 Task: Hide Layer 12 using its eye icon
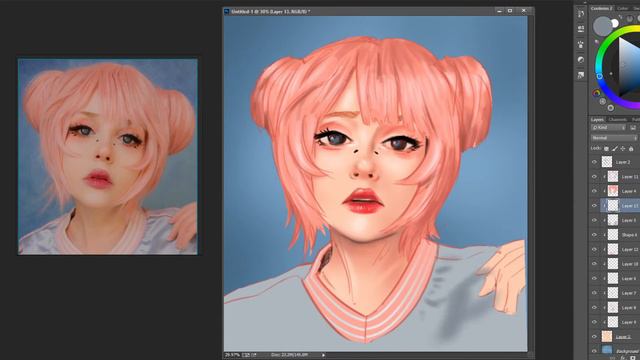point(594,249)
